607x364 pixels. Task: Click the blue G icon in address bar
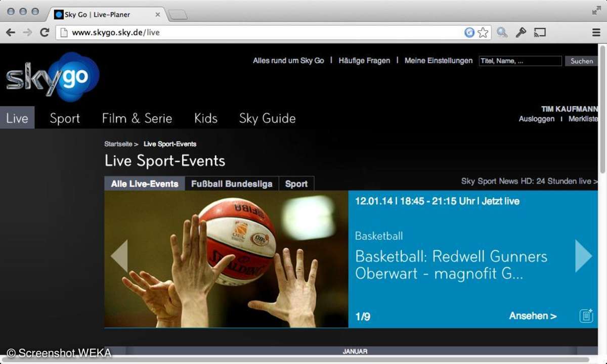pos(469,32)
